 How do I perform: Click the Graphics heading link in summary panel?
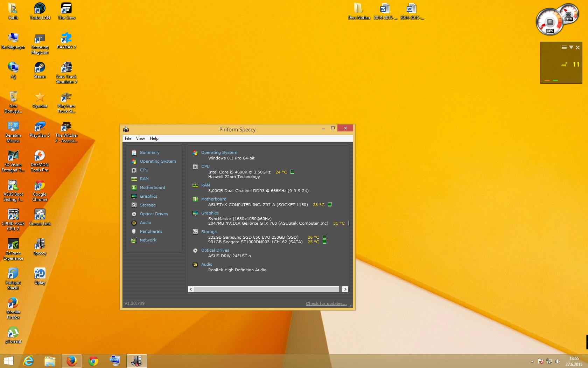coord(210,213)
